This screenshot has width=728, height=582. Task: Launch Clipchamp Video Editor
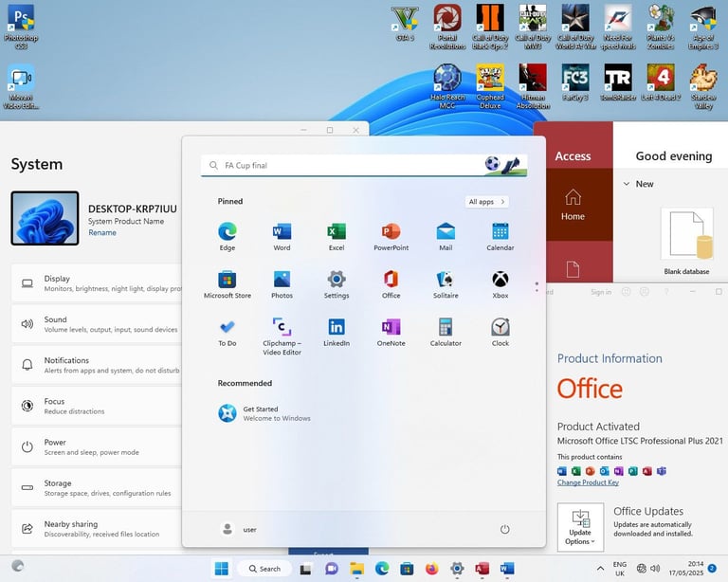[282, 336]
